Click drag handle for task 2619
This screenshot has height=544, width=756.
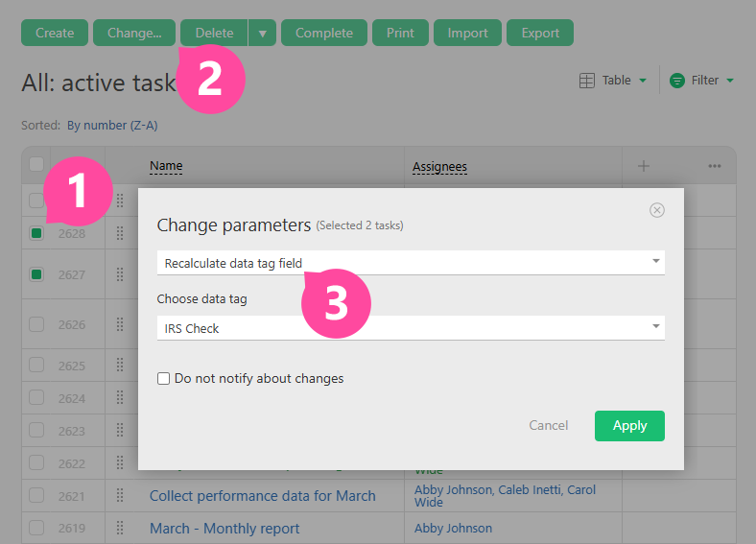click(x=120, y=529)
